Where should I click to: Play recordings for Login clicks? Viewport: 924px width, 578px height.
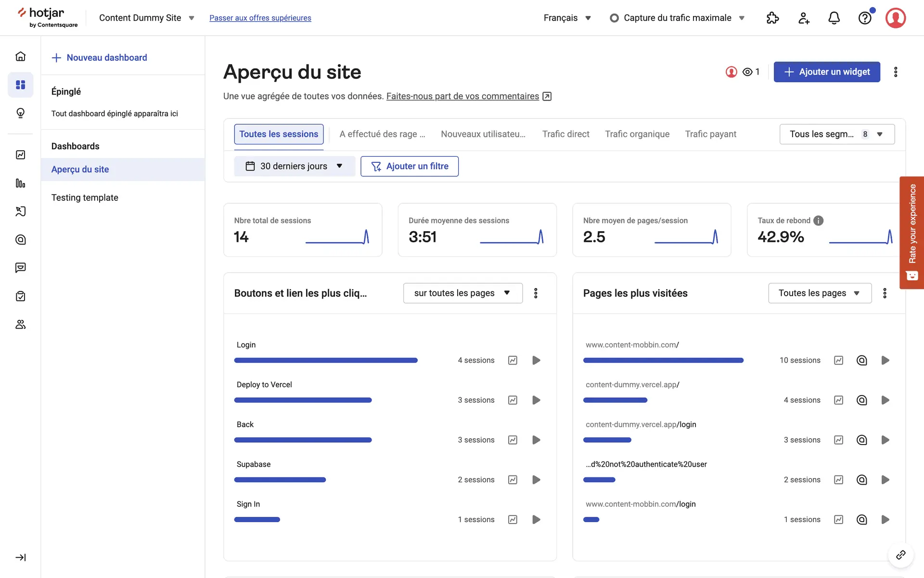(536, 360)
